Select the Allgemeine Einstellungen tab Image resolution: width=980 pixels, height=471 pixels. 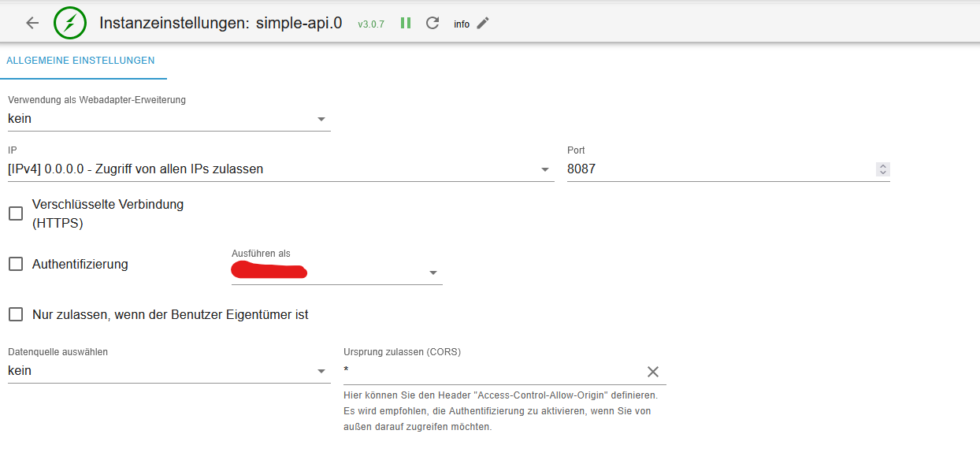80,61
